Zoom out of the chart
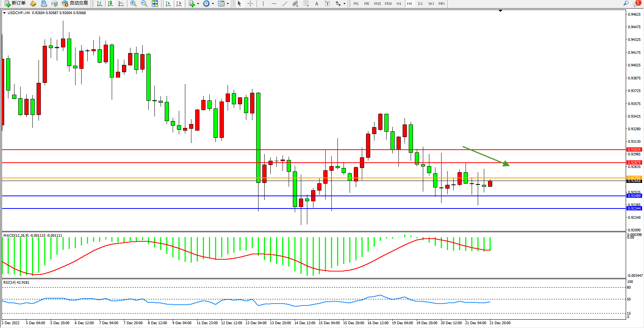This screenshot has height=328, width=644. (144, 3)
